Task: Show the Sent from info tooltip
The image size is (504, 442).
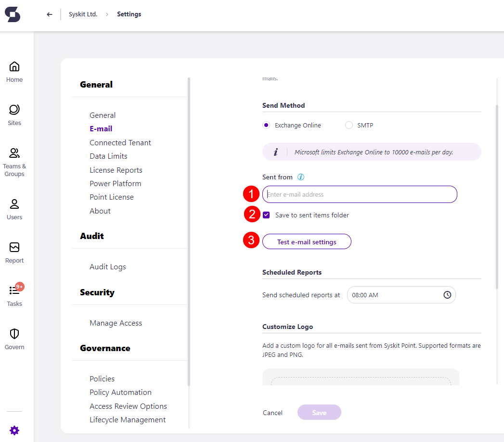Action: coord(300,177)
